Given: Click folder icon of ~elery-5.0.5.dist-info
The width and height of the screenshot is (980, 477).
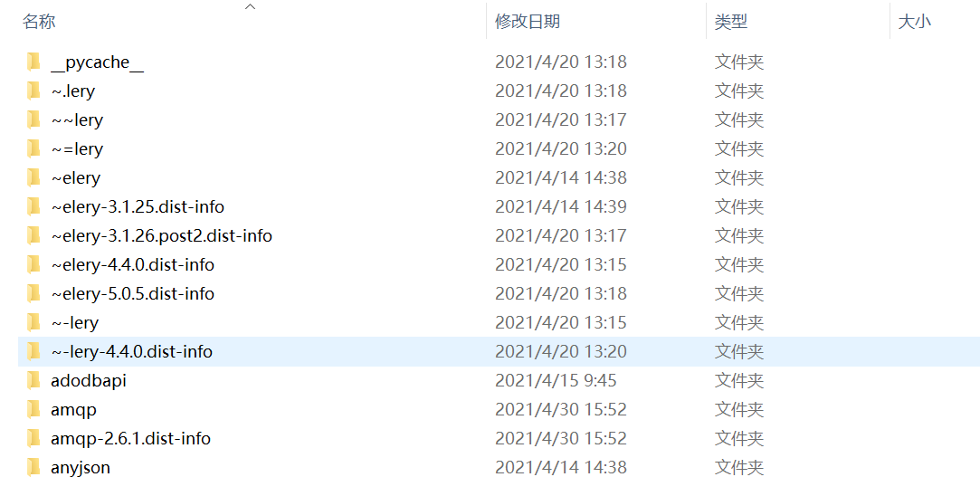Looking at the screenshot, I should (x=33, y=294).
